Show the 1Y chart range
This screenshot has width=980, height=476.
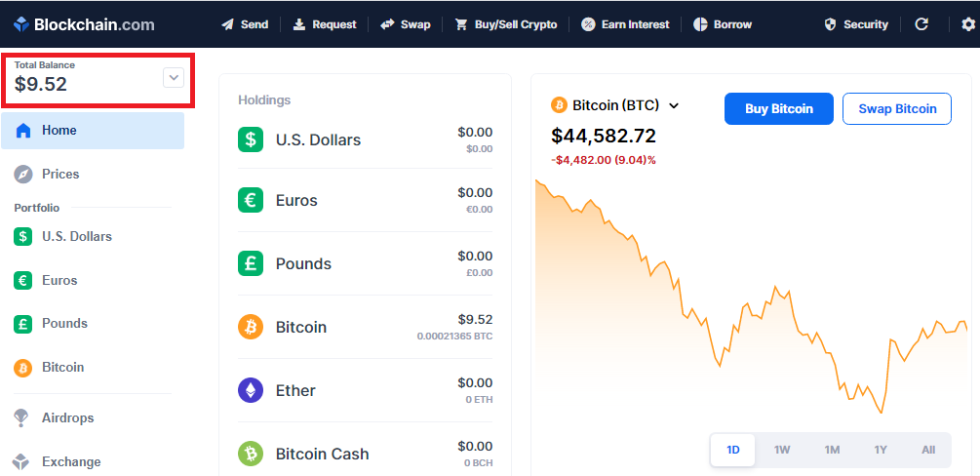(x=880, y=450)
